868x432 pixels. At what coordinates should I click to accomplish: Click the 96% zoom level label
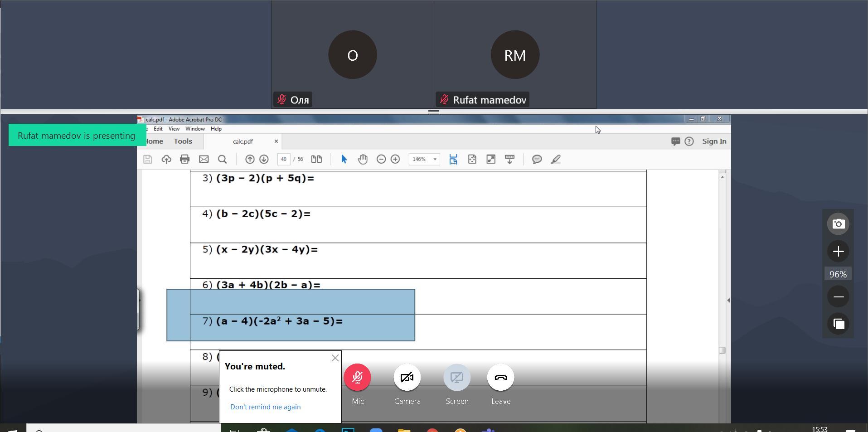[838, 274]
